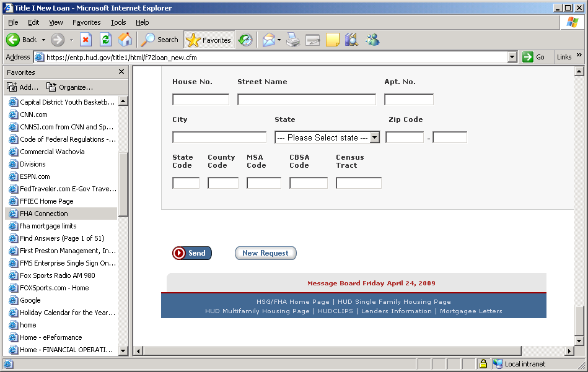This screenshot has width=588, height=372.
Task: Click the Print toolbar icon
Action: (293, 40)
